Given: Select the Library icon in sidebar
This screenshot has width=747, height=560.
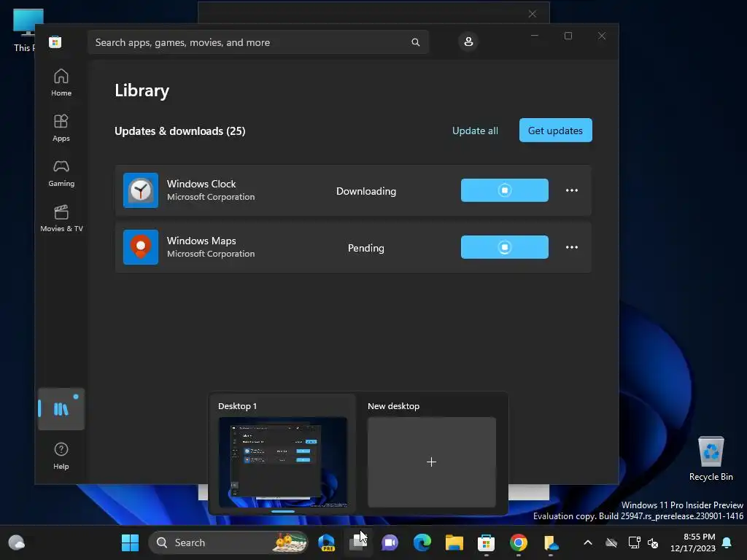Looking at the screenshot, I should pos(61,409).
